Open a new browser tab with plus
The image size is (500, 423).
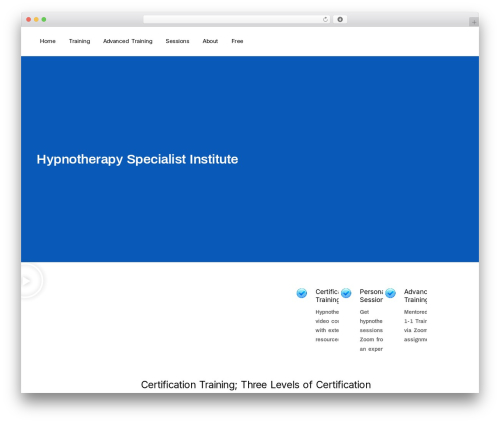(x=474, y=22)
